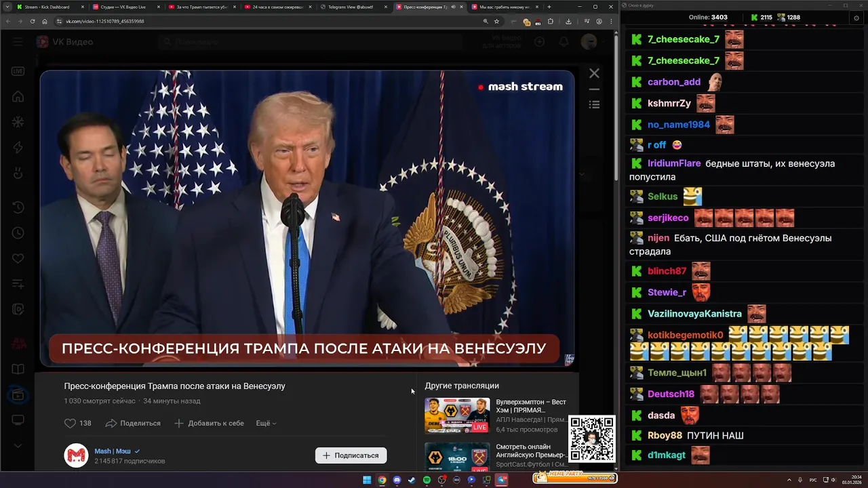Click the QR code overlay

pos(592,439)
